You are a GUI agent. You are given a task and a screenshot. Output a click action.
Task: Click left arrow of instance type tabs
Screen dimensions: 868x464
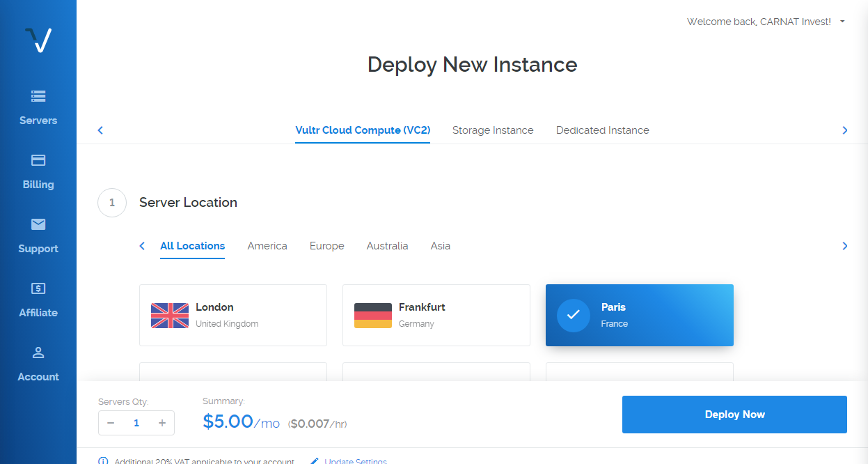[x=100, y=130]
